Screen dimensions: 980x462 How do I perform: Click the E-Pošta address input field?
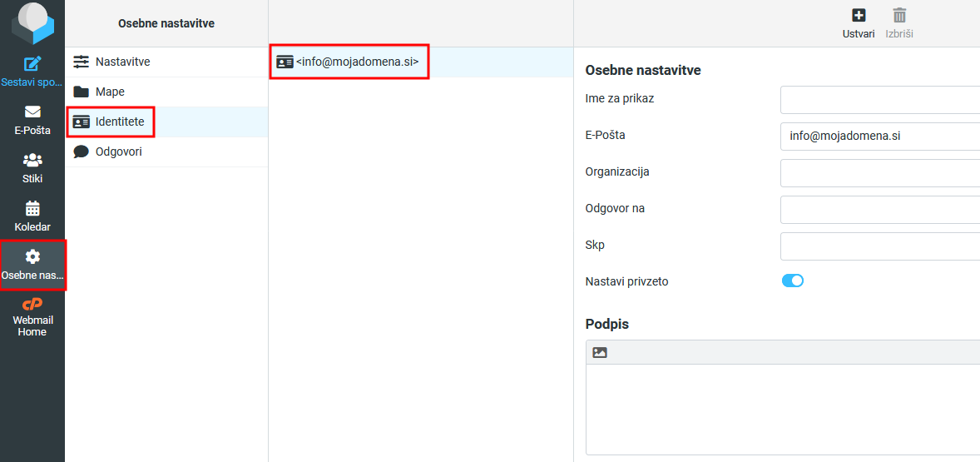(879, 136)
